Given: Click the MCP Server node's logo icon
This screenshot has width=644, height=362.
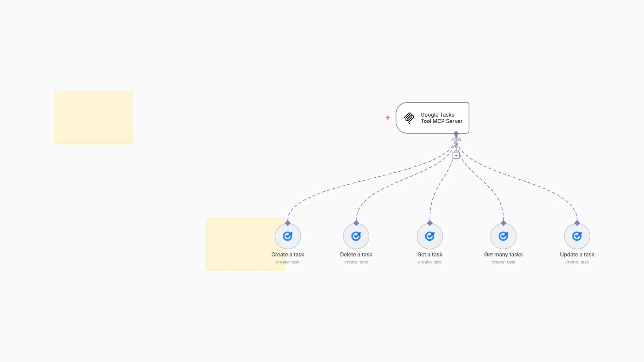Looking at the screenshot, I should pyautogui.click(x=409, y=118).
